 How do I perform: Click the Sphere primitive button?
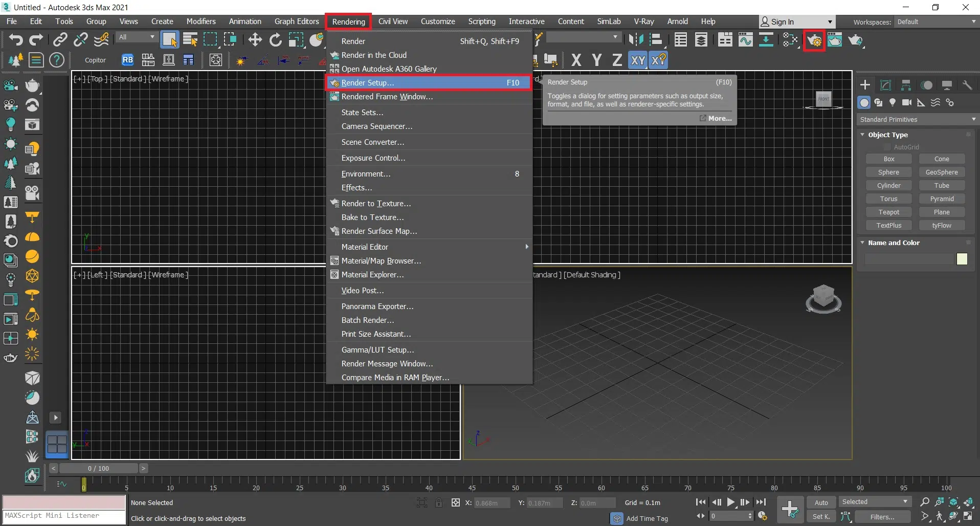[x=889, y=172]
